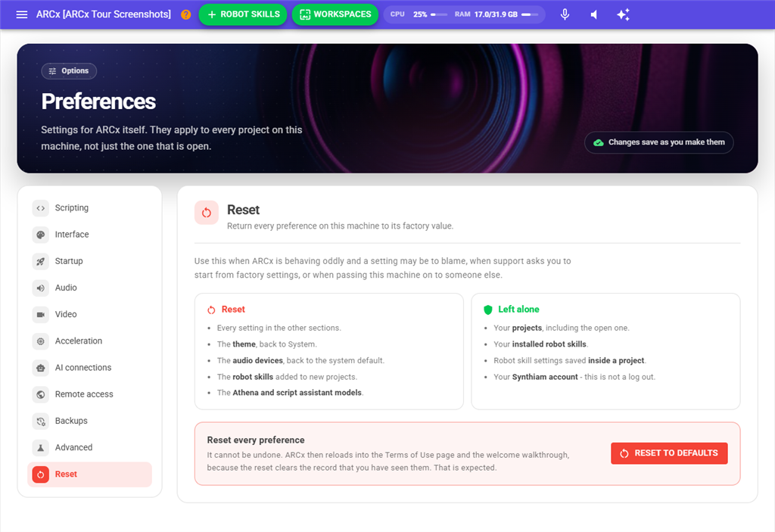Click the AI sparkle icon in the top bar
The image size is (775, 532).
pos(623,14)
